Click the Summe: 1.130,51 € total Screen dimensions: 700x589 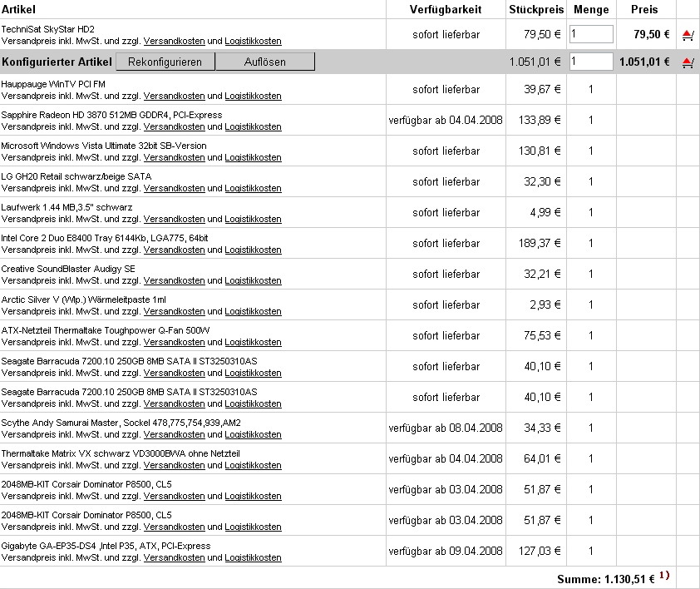[x=606, y=580]
